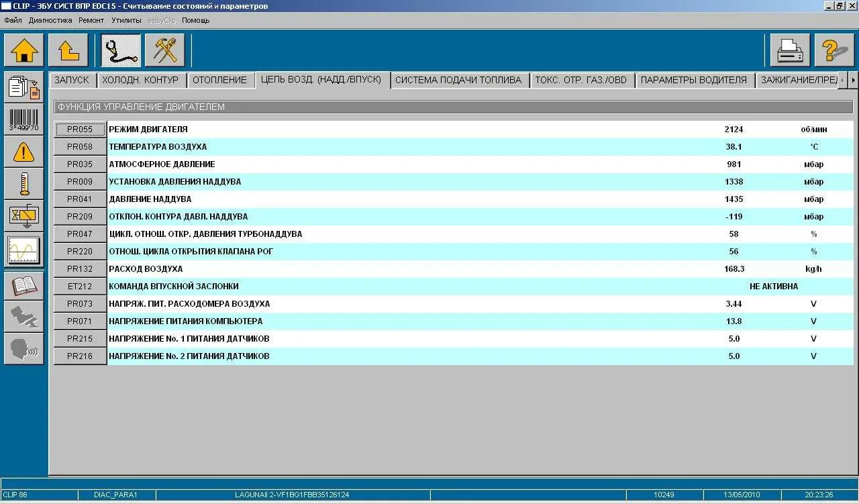859x504 pixels.
Task: Open the Помощь menu
Action: [195, 20]
